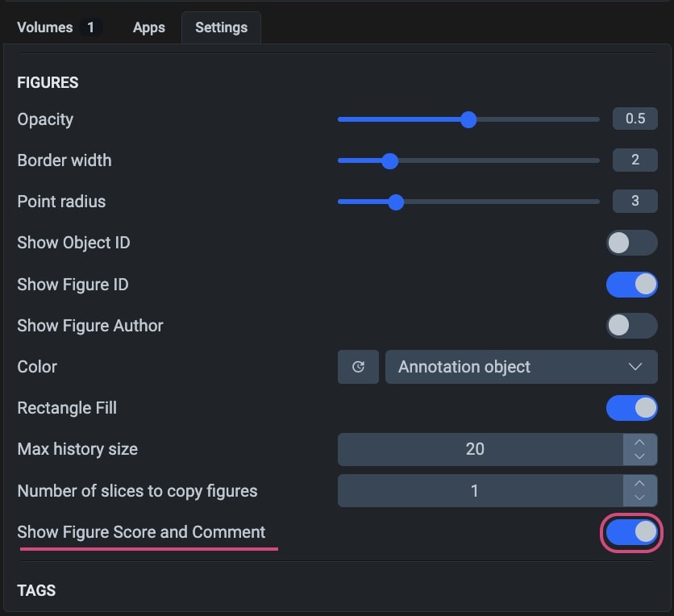Viewport: 674px width, 616px height.
Task: Click the Opacity slider handle
Action: tap(468, 119)
